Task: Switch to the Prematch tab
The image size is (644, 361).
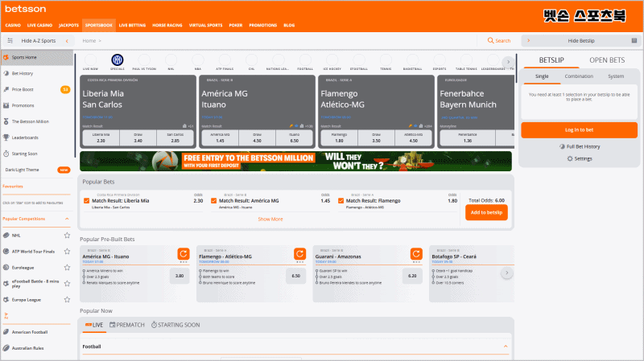Action: tap(127, 325)
